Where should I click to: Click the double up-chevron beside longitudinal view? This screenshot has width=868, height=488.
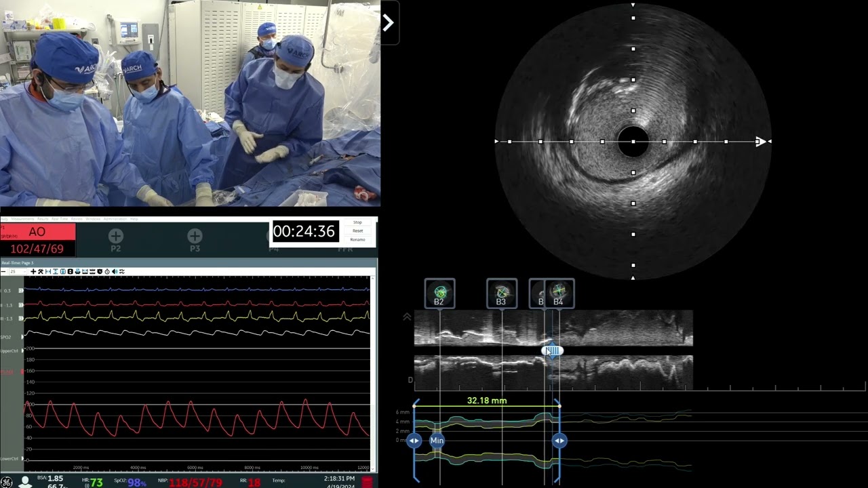coord(407,317)
